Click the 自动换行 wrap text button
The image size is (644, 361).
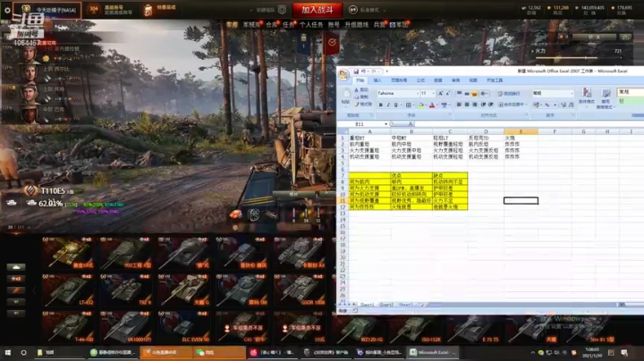pos(509,94)
